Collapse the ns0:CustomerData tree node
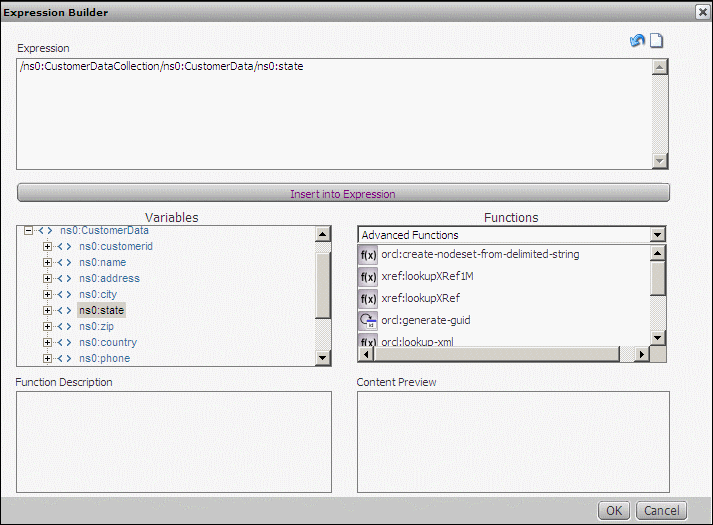713x525 pixels. pos(28,230)
